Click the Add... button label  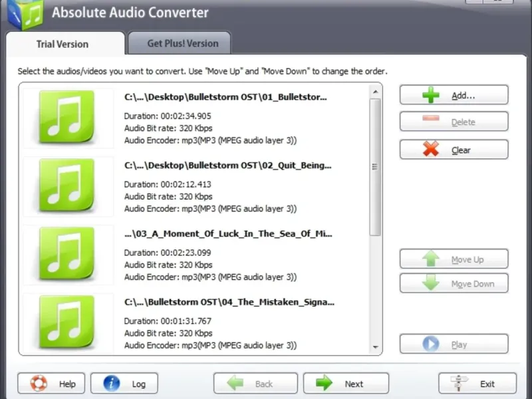click(463, 96)
